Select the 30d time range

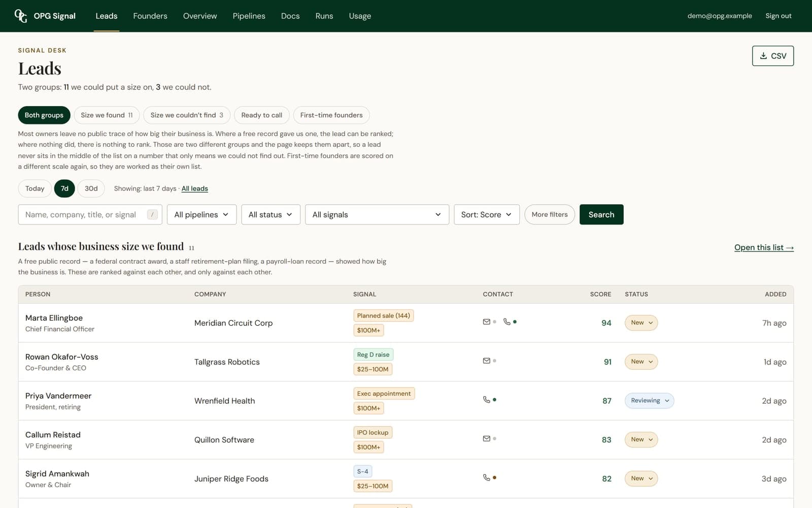(91, 188)
